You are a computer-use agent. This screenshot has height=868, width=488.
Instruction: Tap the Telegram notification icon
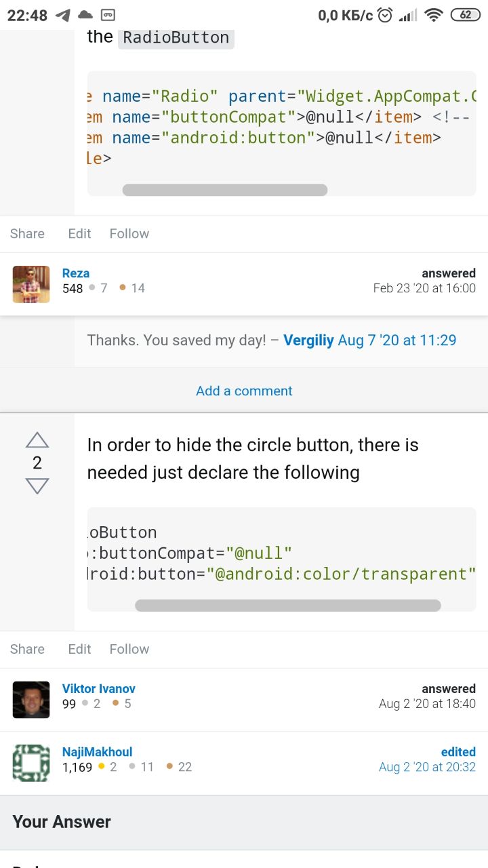(62, 15)
